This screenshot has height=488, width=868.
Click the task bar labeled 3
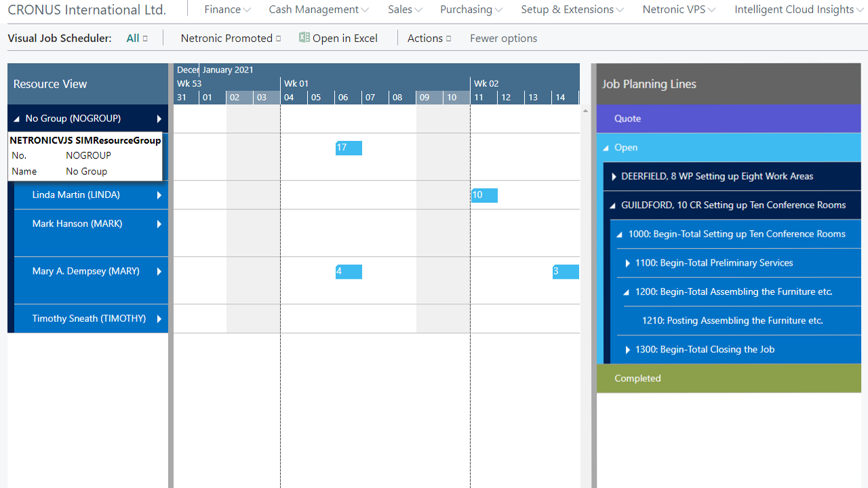(566, 272)
